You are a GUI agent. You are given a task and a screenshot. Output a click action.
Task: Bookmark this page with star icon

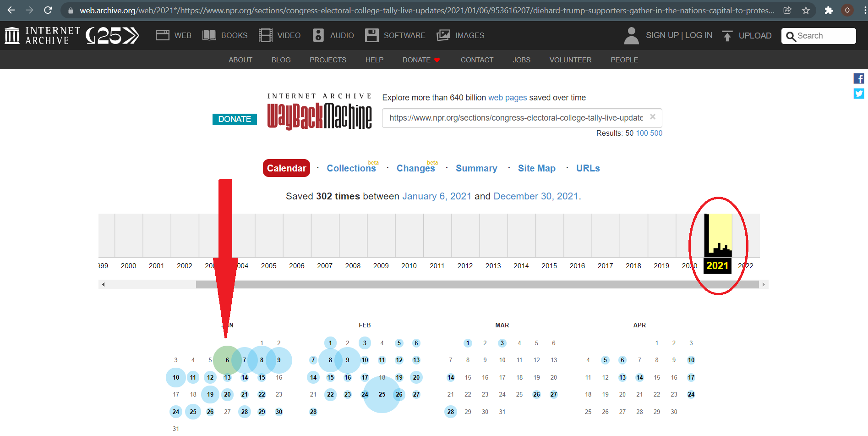pos(806,10)
